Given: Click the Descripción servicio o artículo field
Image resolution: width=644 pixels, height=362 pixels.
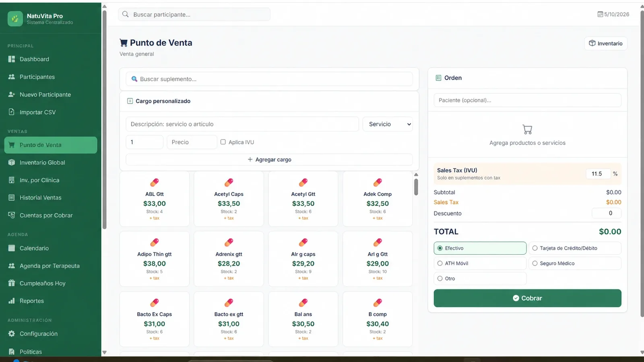Looking at the screenshot, I should [x=242, y=124].
